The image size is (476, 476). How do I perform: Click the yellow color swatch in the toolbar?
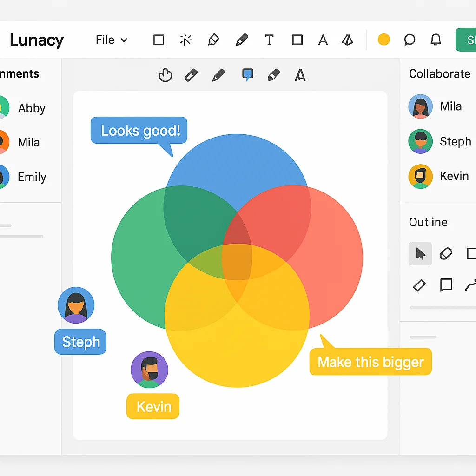(x=383, y=40)
